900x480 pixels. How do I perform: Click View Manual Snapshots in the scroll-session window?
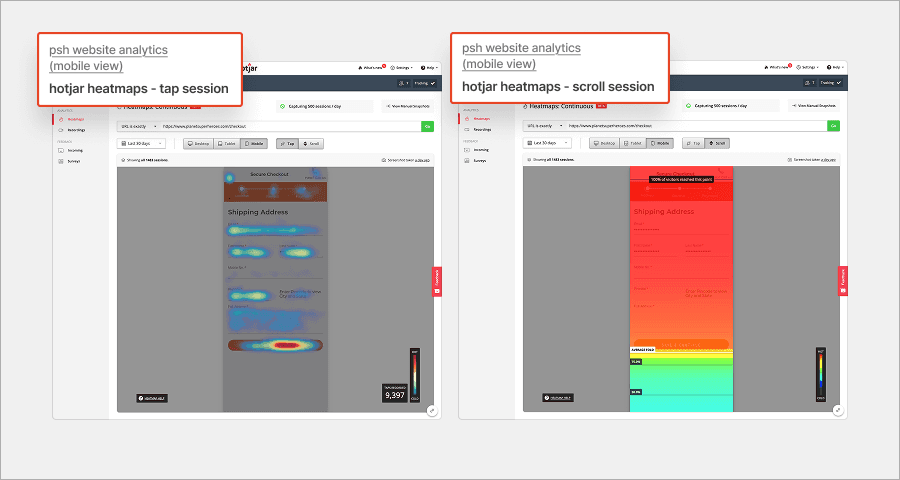[x=814, y=106]
